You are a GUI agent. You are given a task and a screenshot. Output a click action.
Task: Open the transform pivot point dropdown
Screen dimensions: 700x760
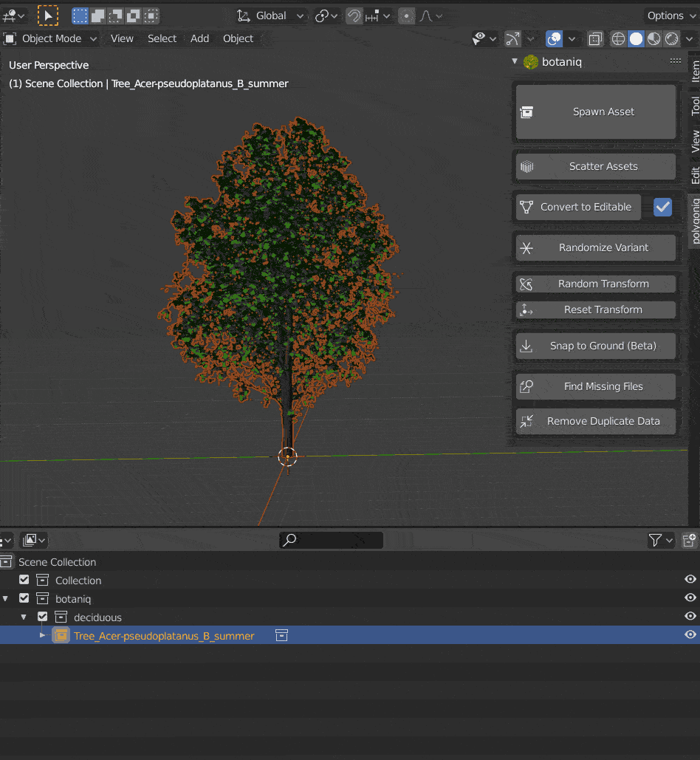click(x=326, y=16)
